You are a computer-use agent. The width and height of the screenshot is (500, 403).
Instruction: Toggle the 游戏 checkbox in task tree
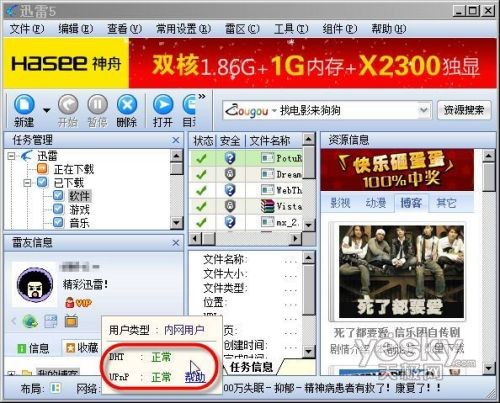[x=58, y=209]
